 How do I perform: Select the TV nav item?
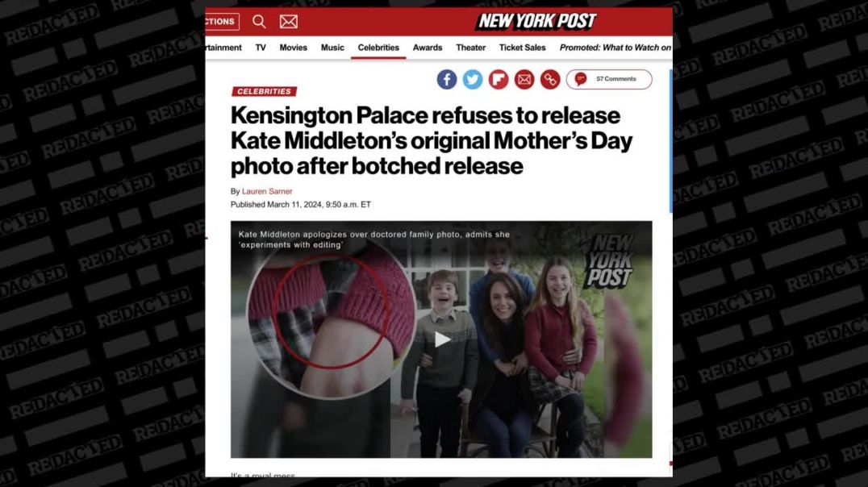click(x=261, y=48)
